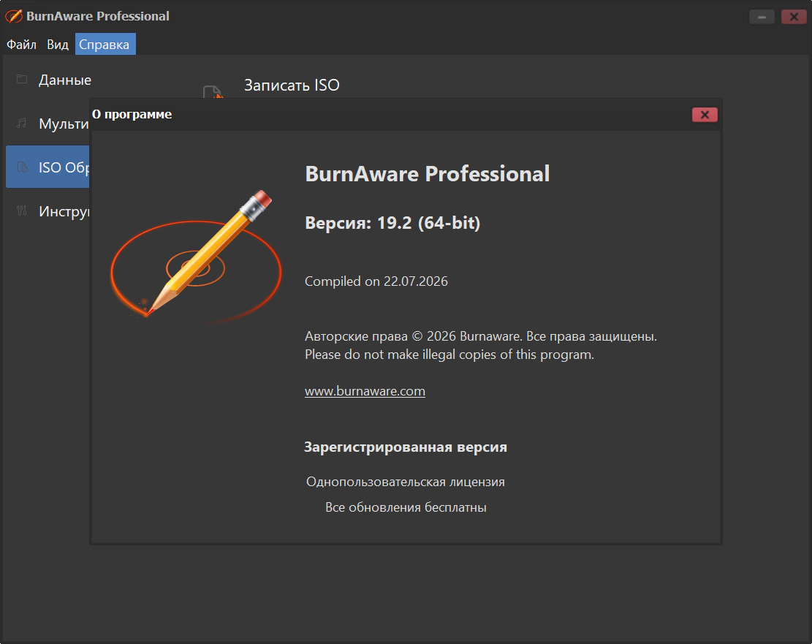The image size is (812, 644).
Task: Close the О программе dialog
Action: coord(705,115)
